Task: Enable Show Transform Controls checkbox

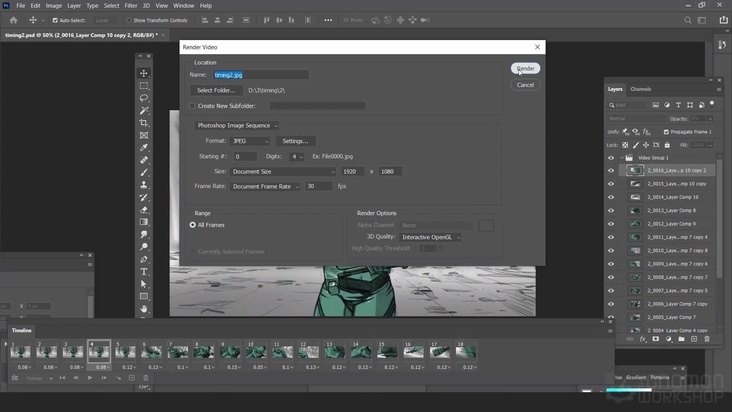Action: [x=129, y=20]
